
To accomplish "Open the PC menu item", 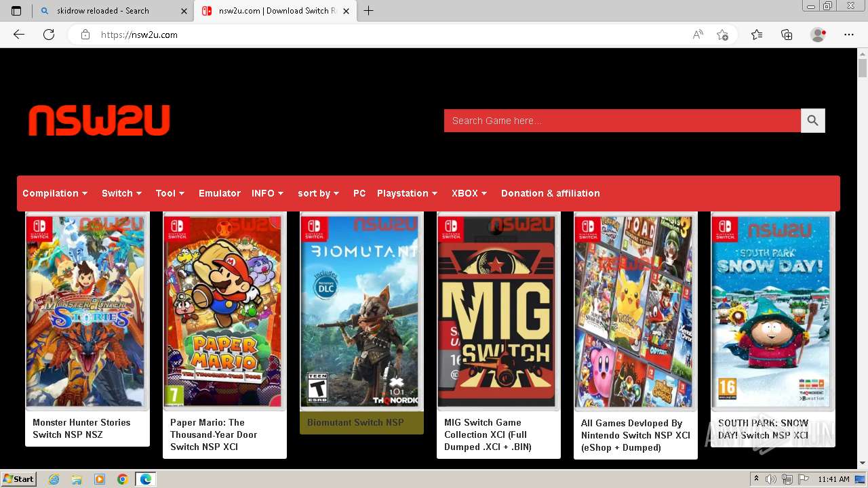I will 359,193.
